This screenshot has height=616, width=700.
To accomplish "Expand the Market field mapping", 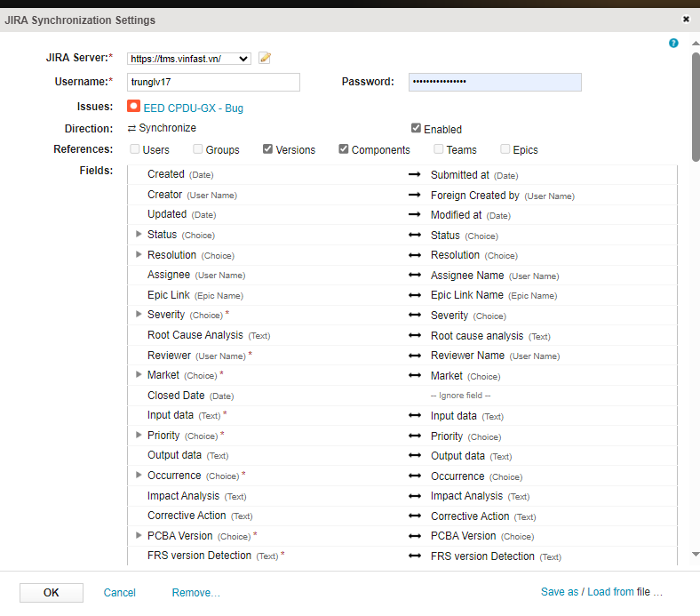I will (x=139, y=374).
